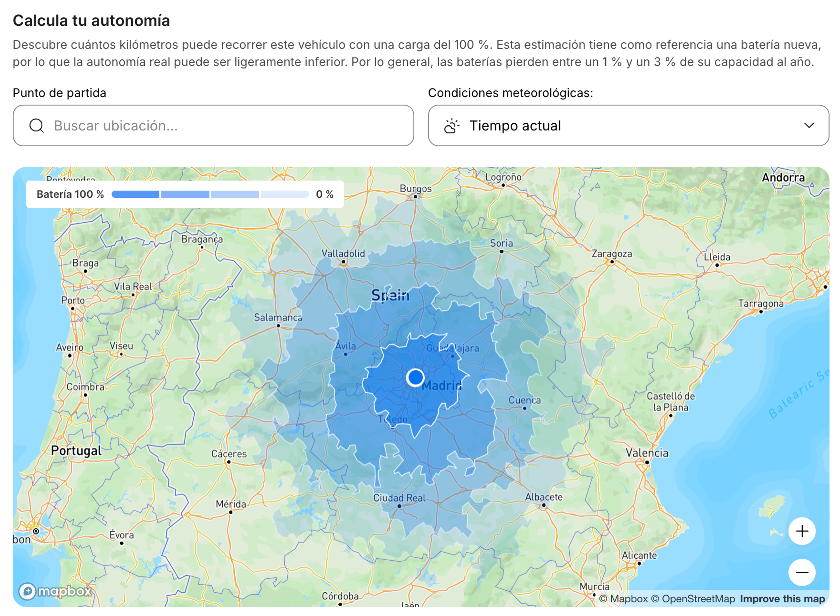Click the Castelló de la Plana label

click(670, 402)
